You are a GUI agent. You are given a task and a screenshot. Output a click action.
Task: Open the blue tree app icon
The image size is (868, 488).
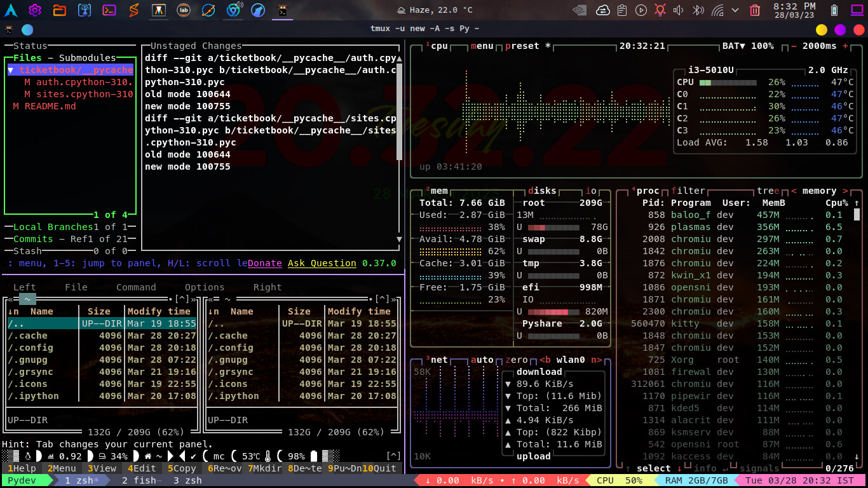[85, 10]
